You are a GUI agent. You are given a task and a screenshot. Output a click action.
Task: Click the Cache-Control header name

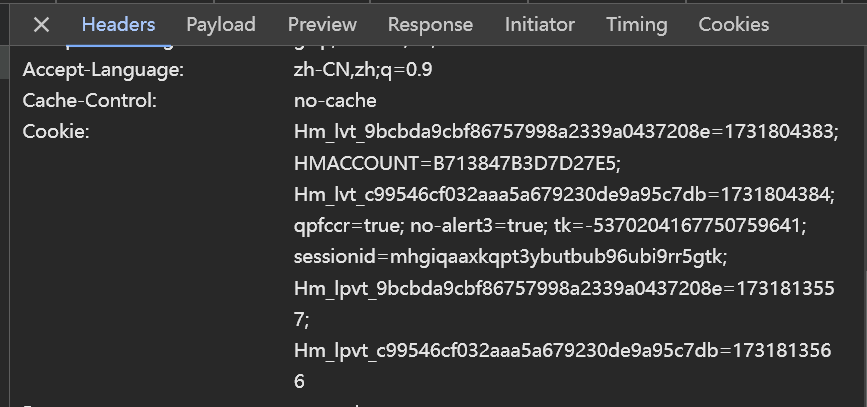pos(90,101)
